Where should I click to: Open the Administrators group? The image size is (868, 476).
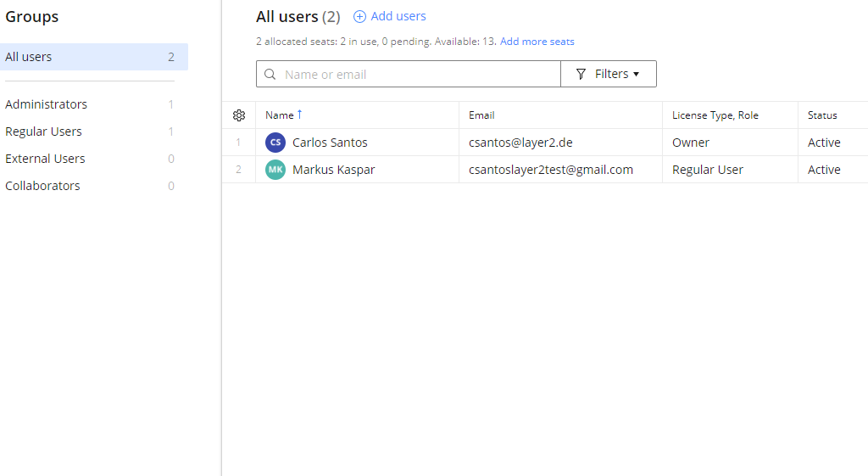point(46,104)
